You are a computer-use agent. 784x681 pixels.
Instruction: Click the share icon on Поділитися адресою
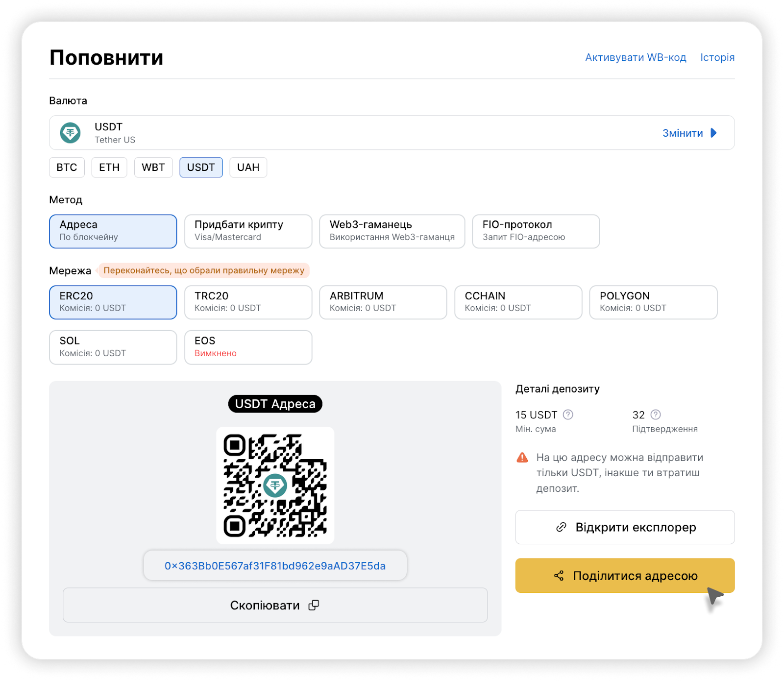pyautogui.click(x=559, y=576)
